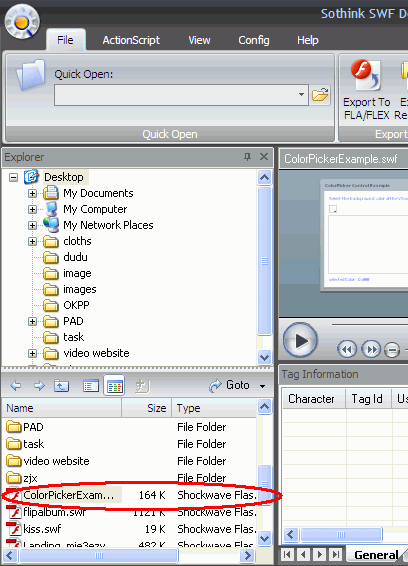Switch to the General tab
The image size is (408, 566).
click(376, 555)
